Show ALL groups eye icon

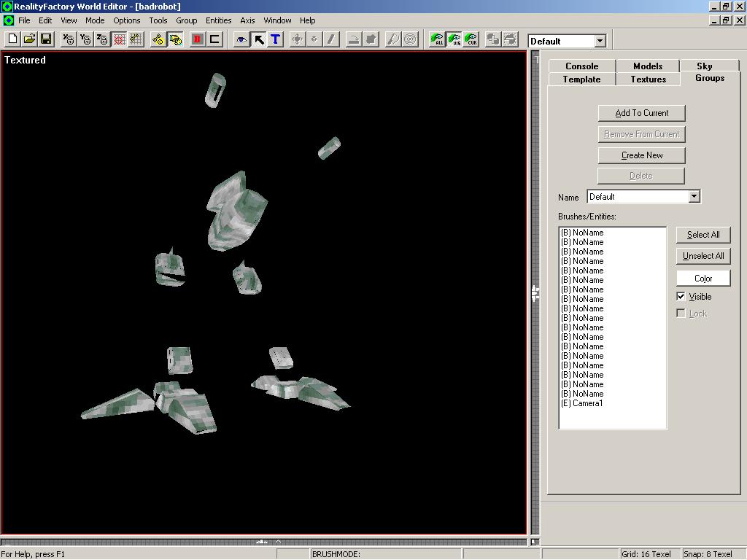coord(438,39)
